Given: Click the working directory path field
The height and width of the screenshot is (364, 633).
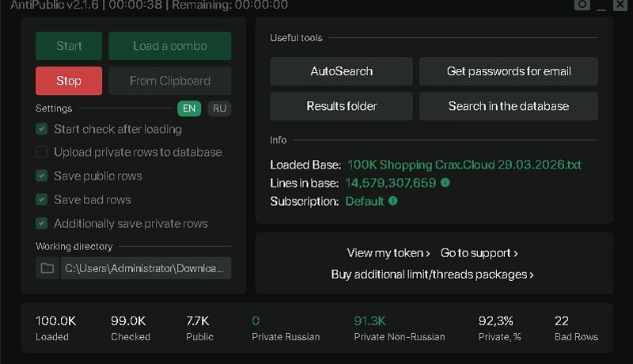Looking at the screenshot, I should tap(146, 268).
